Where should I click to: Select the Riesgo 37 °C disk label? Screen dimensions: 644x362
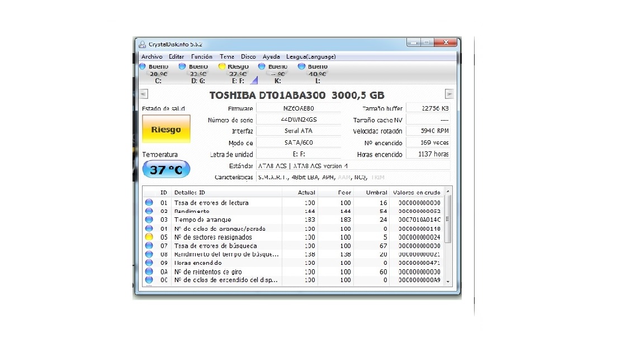point(238,70)
